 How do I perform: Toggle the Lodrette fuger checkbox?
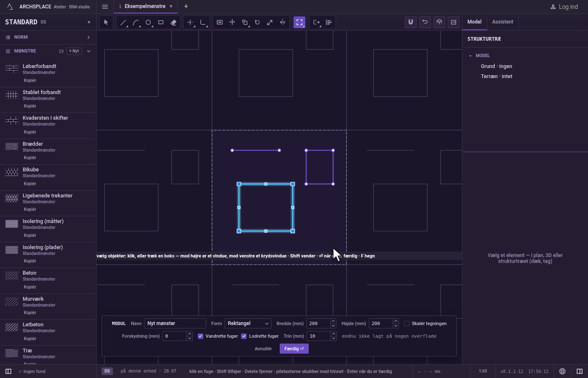click(244, 336)
